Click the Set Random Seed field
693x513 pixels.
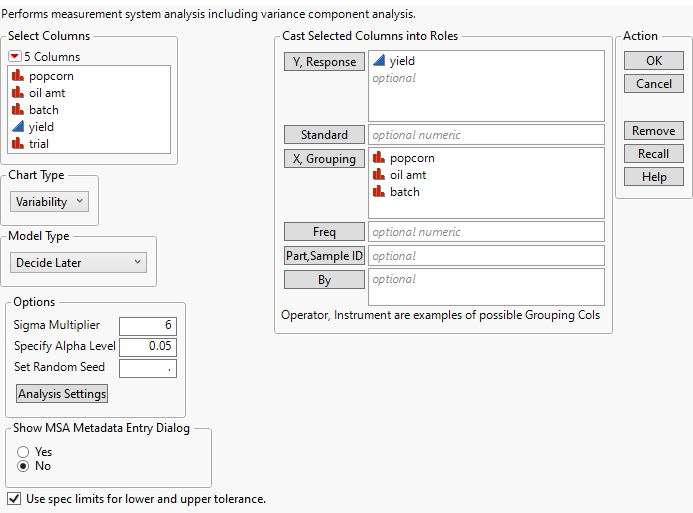click(x=148, y=368)
